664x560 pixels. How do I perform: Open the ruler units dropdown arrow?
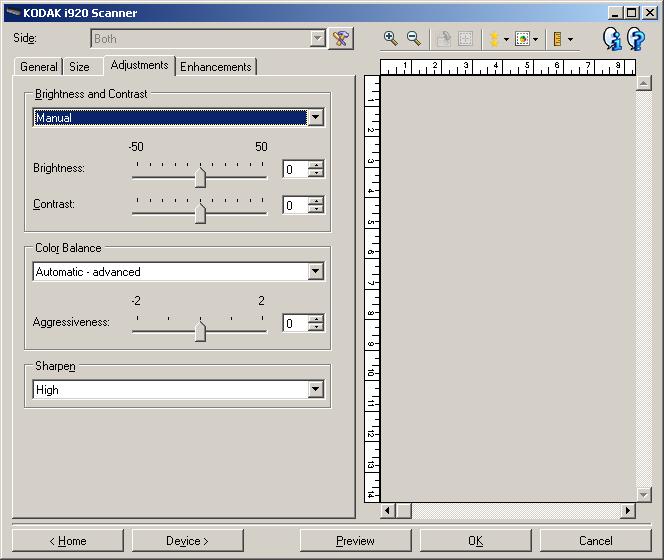(570, 40)
